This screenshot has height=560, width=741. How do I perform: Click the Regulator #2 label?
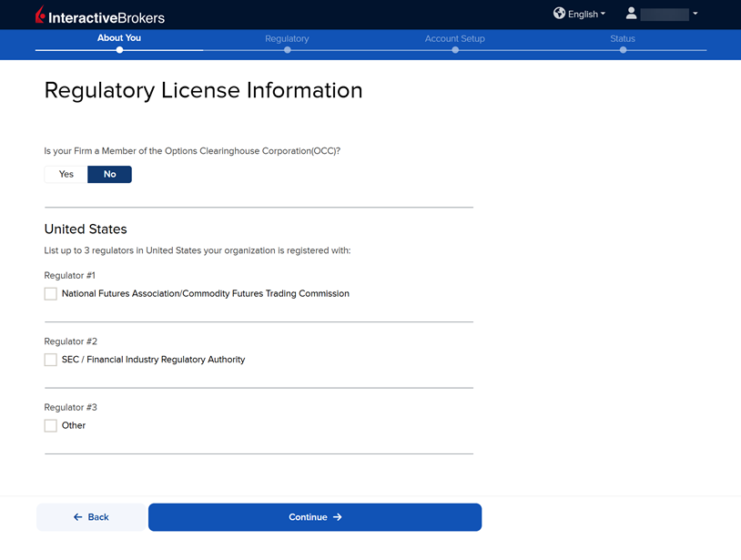tap(70, 341)
